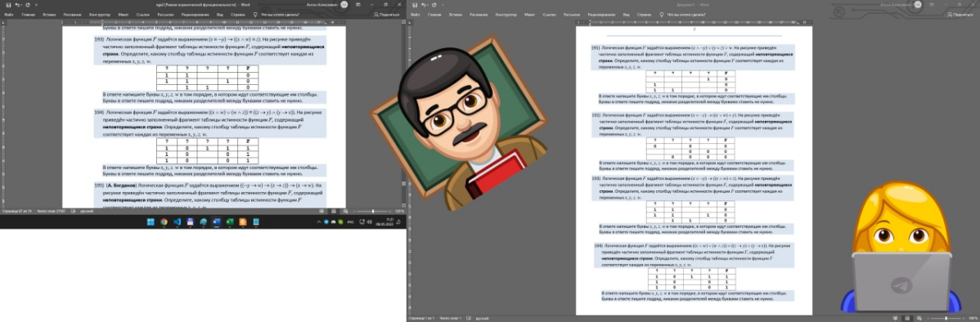Open Microsoft Edge from taskbar
Screen dimensions: 980x322
pyautogui.click(x=204, y=222)
